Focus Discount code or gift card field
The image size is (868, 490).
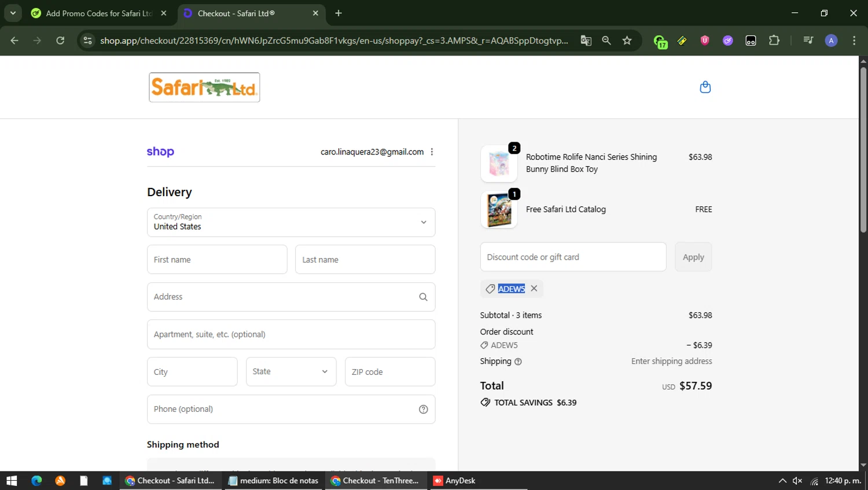click(573, 257)
